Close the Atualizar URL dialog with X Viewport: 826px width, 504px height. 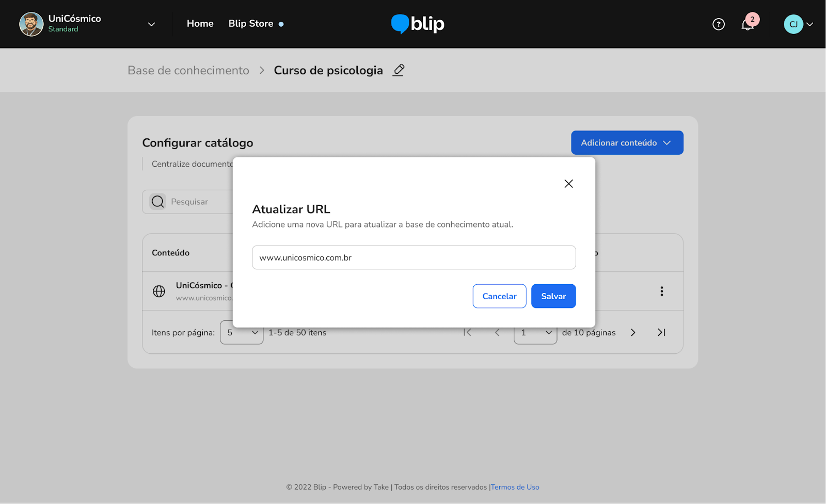click(568, 184)
